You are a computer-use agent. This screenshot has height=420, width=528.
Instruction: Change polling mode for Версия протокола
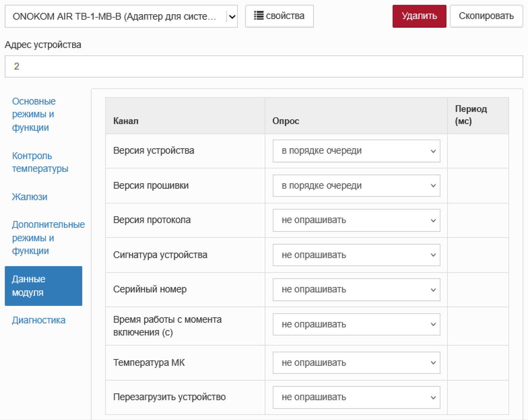(x=356, y=220)
